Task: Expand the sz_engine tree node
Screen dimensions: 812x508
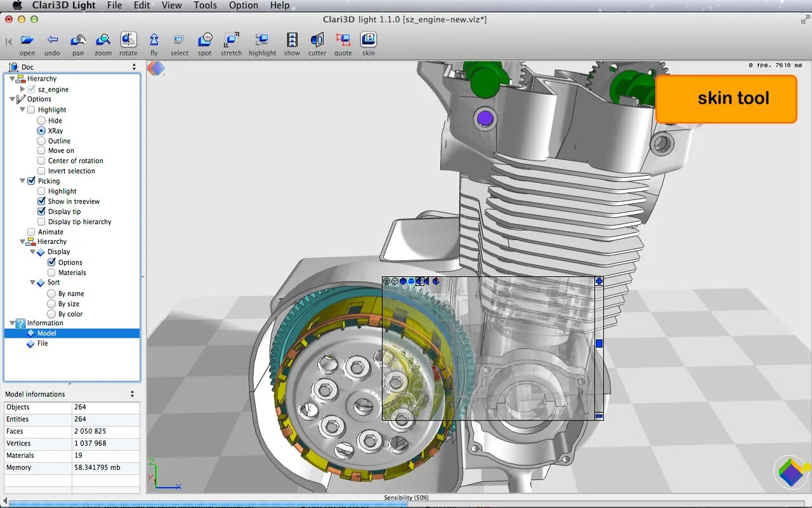Action: [23, 90]
